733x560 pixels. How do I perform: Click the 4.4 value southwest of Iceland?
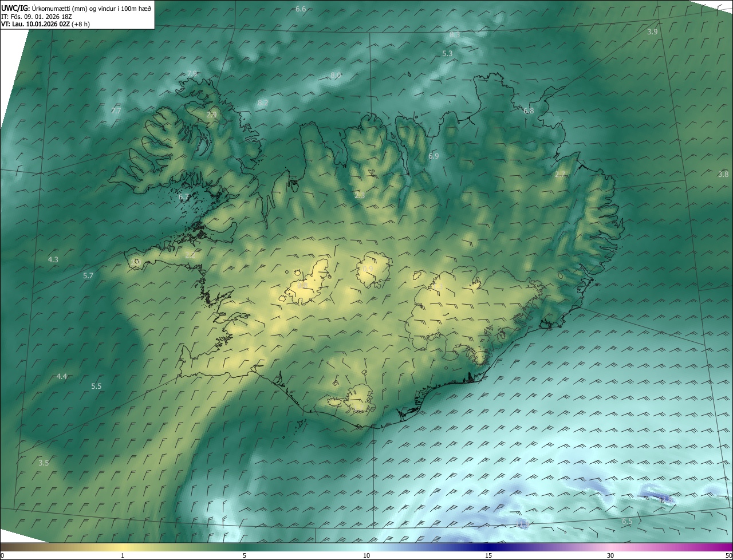[x=62, y=377]
